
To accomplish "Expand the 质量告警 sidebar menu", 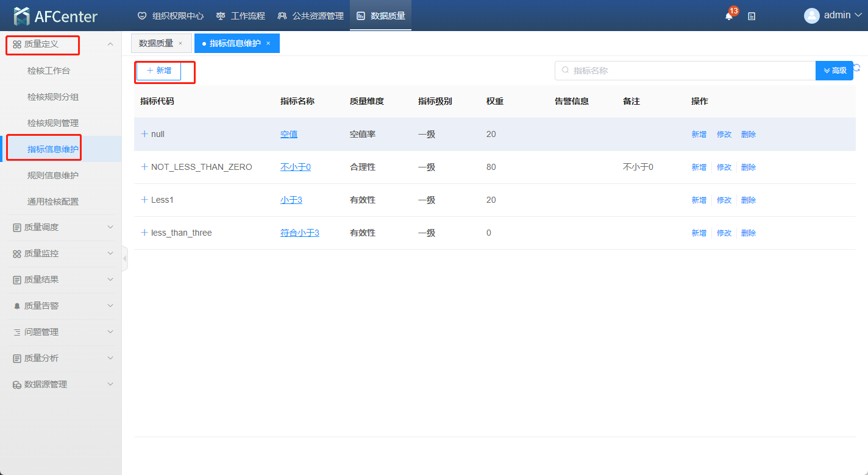I will coord(61,306).
